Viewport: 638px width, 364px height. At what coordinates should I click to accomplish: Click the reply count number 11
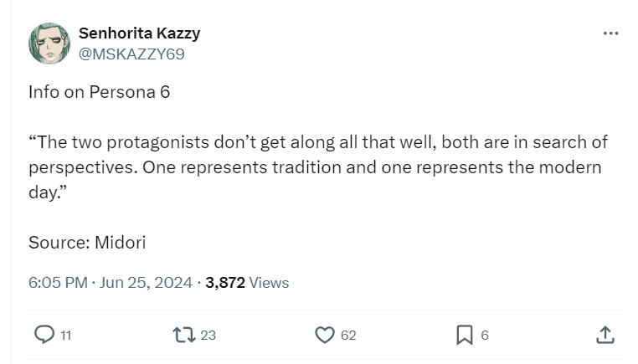(x=66, y=335)
